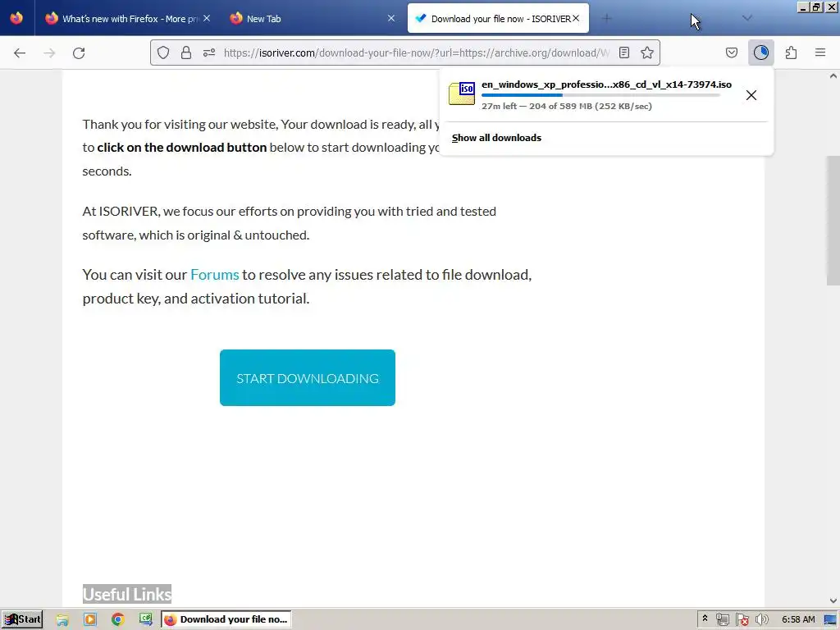Click the Useful Links heading

coord(127,594)
